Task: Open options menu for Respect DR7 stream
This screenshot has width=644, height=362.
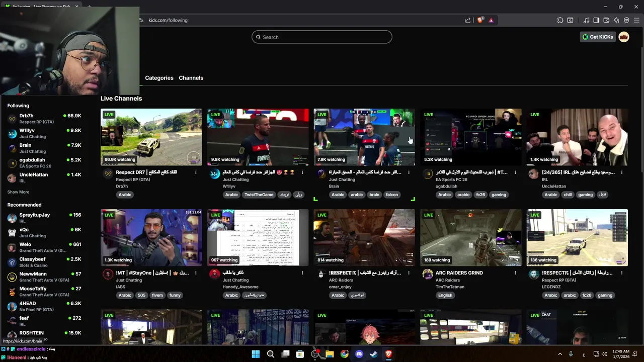Action: (196, 172)
